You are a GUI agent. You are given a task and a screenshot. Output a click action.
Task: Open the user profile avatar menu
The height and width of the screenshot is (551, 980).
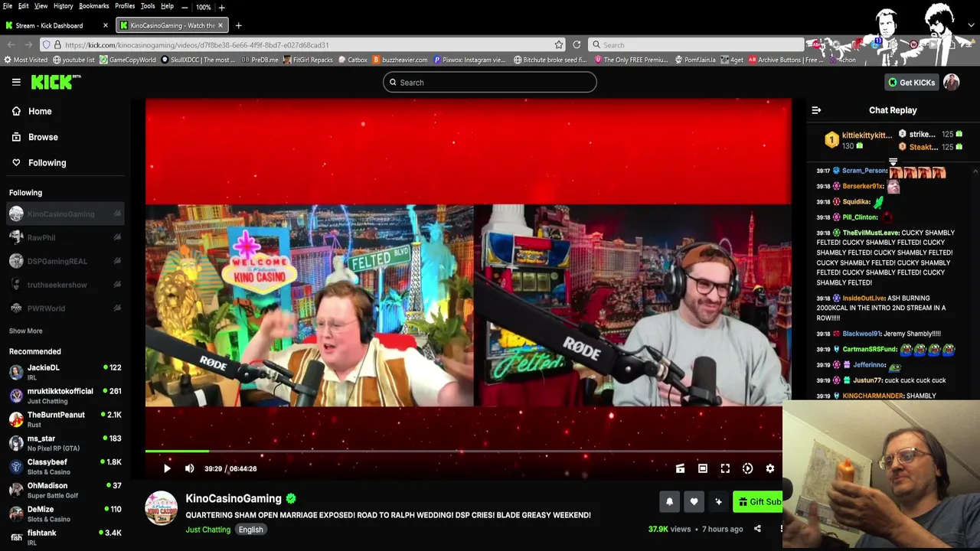952,82
